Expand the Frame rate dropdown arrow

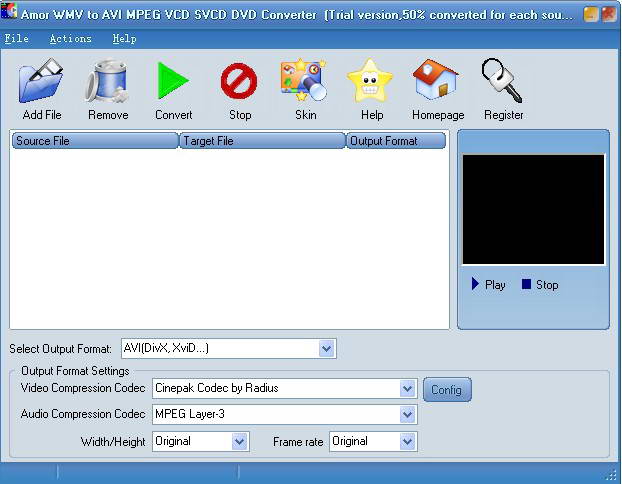(x=407, y=442)
